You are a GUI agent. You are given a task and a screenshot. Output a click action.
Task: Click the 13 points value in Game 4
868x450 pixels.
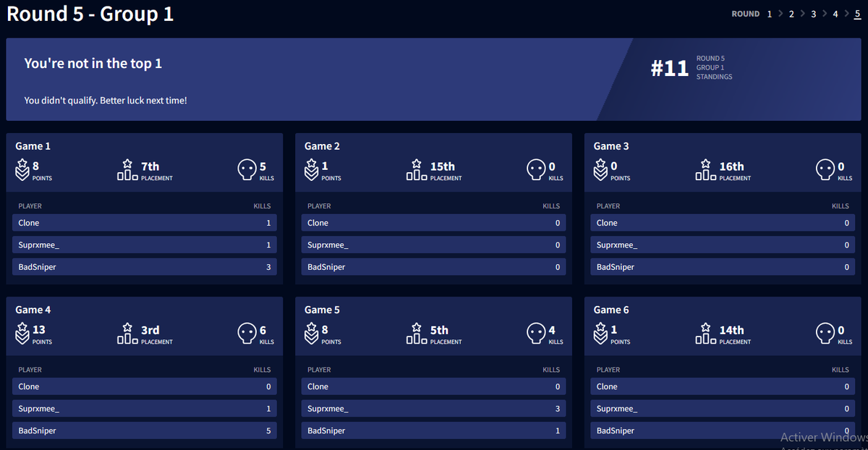pos(39,330)
